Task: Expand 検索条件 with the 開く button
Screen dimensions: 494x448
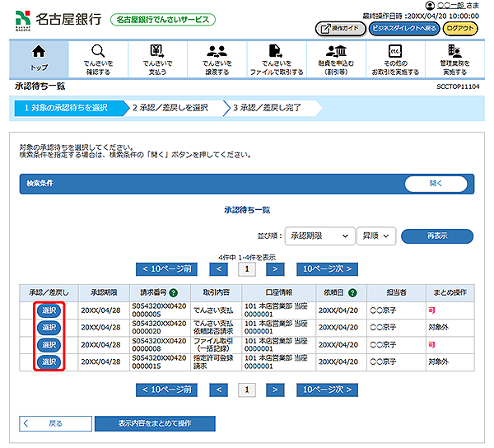Action: coord(436,184)
